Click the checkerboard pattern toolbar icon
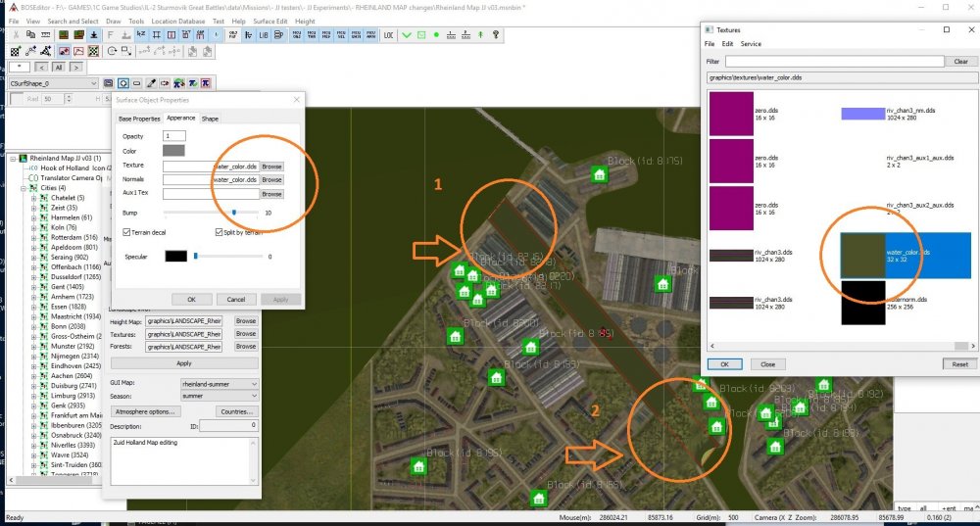 [93, 51]
